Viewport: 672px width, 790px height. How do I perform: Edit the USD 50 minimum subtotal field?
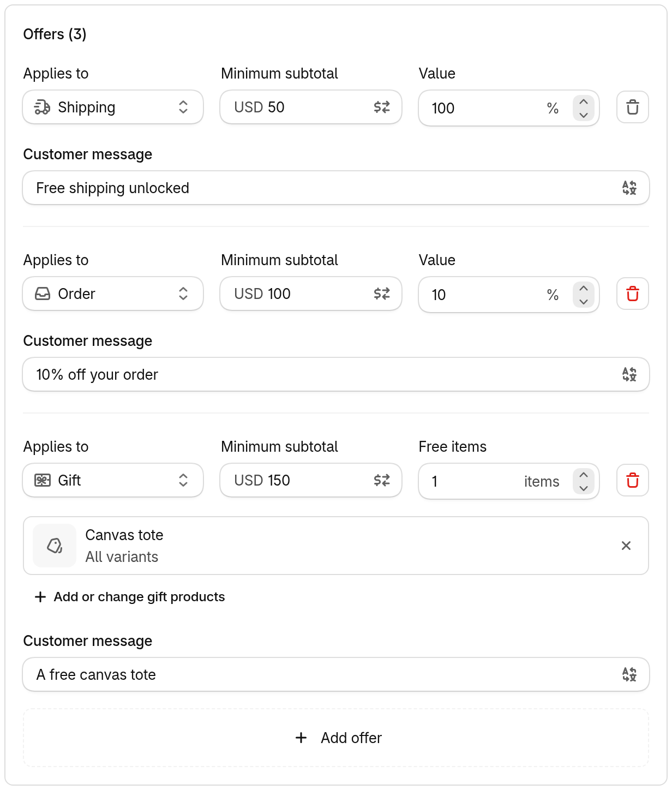(x=311, y=107)
